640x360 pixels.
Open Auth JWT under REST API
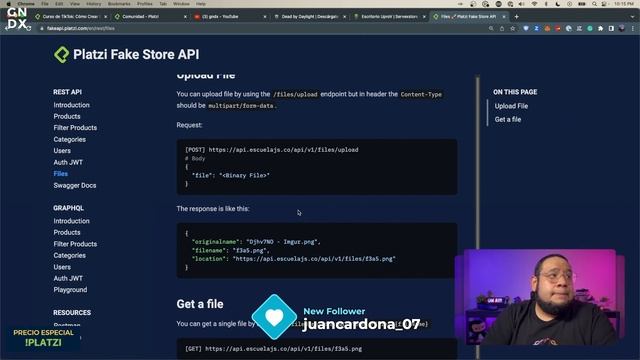pos(68,162)
